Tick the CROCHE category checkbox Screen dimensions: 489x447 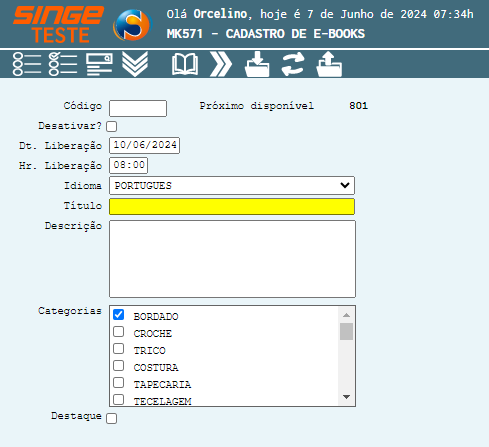(118, 332)
